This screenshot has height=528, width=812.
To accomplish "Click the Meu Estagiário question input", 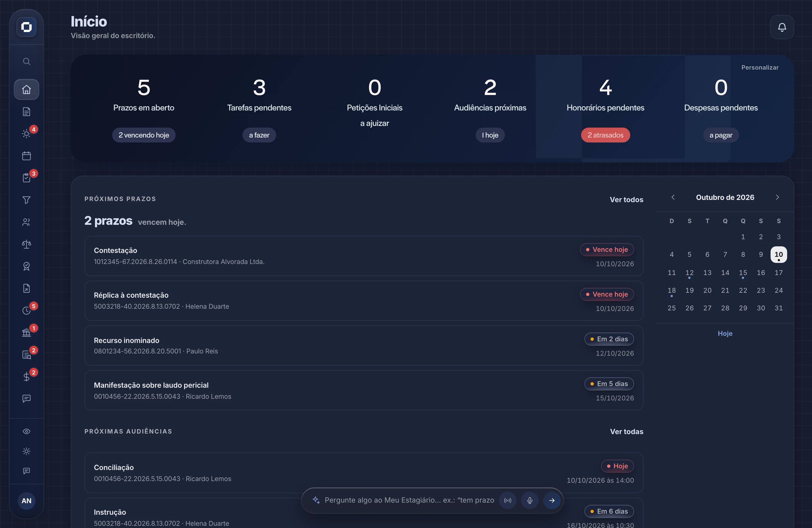I will click(409, 500).
